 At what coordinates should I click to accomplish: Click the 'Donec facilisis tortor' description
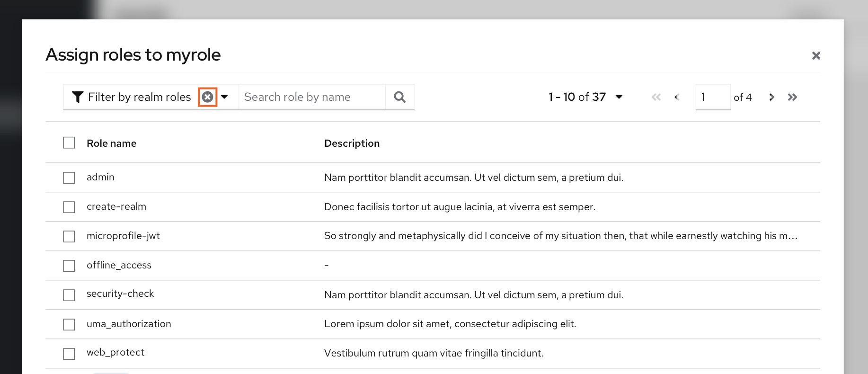point(460,207)
